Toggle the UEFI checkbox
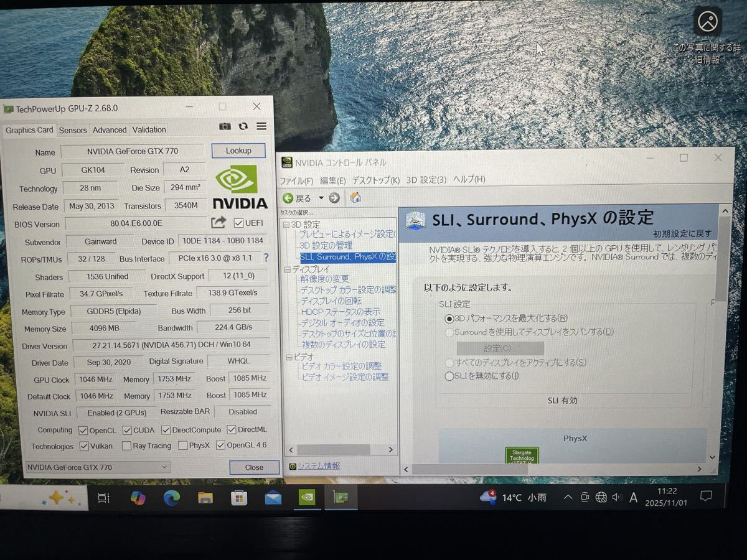Image resolution: width=747 pixels, height=560 pixels. [x=238, y=223]
